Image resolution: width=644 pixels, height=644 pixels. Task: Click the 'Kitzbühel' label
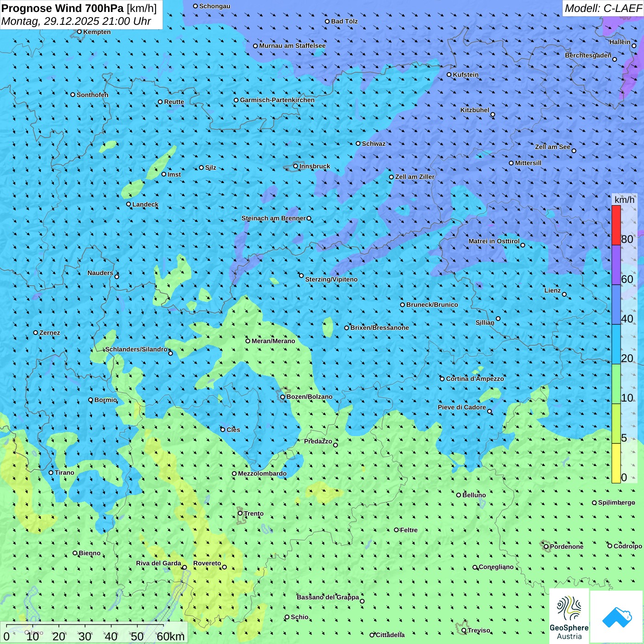coord(475,110)
